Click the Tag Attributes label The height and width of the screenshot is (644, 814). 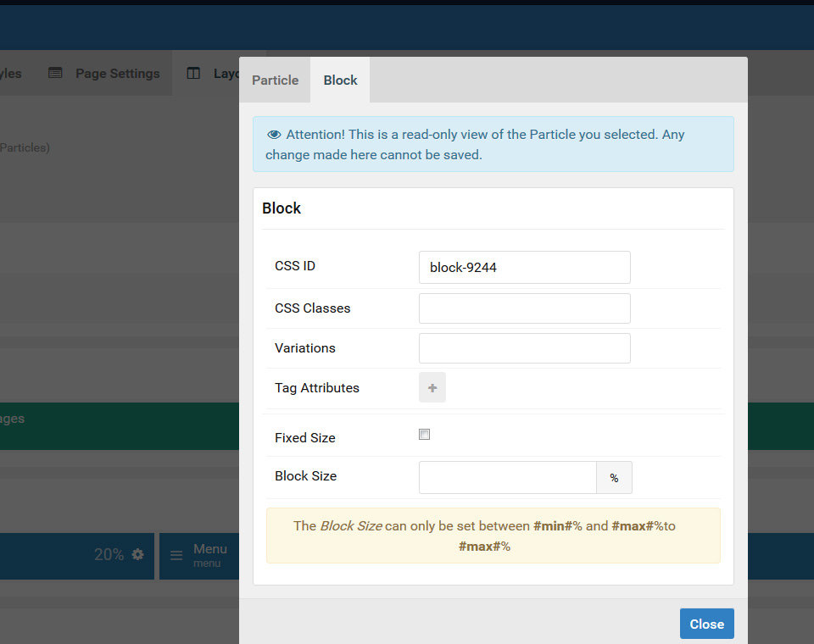tap(316, 387)
